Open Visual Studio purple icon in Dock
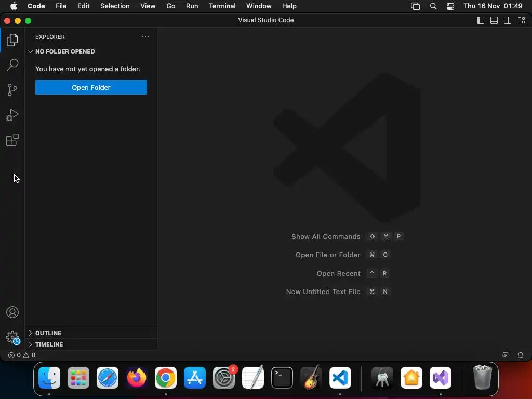This screenshot has height=399, width=532. [441, 378]
